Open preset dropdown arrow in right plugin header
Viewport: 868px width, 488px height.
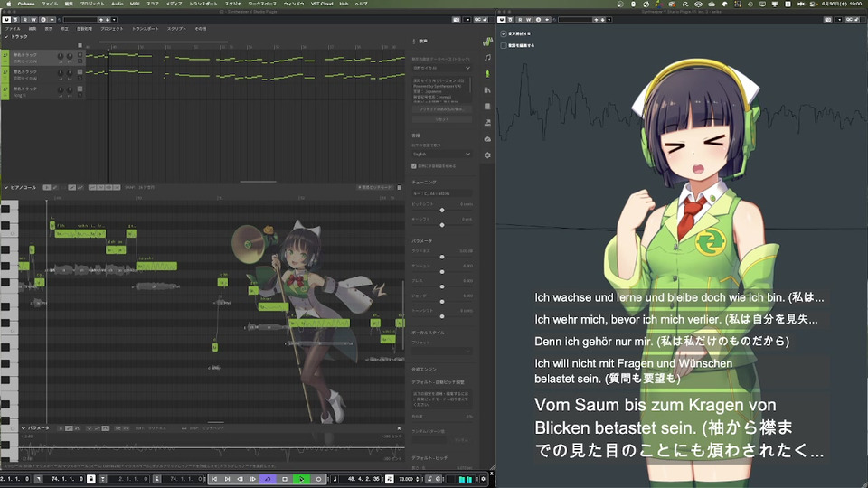(609, 20)
